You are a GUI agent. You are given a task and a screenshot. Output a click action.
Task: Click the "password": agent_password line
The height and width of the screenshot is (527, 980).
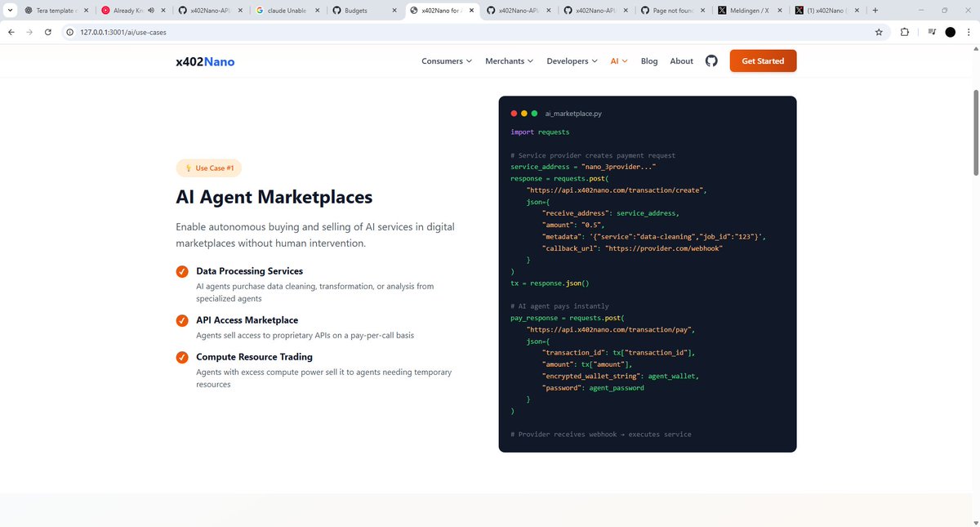(x=593, y=387)
